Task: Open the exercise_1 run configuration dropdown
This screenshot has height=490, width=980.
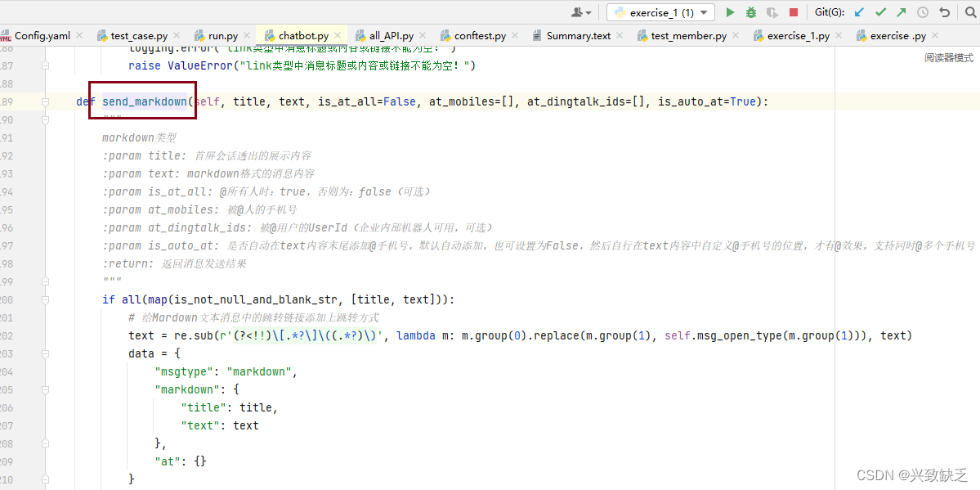Action: tap(704, 12)
